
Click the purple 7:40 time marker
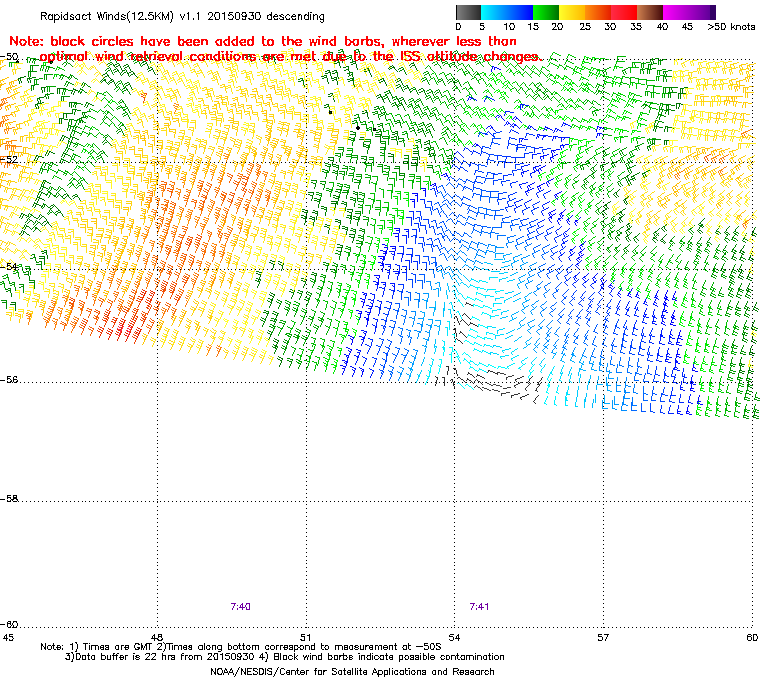tap(240, 607)
